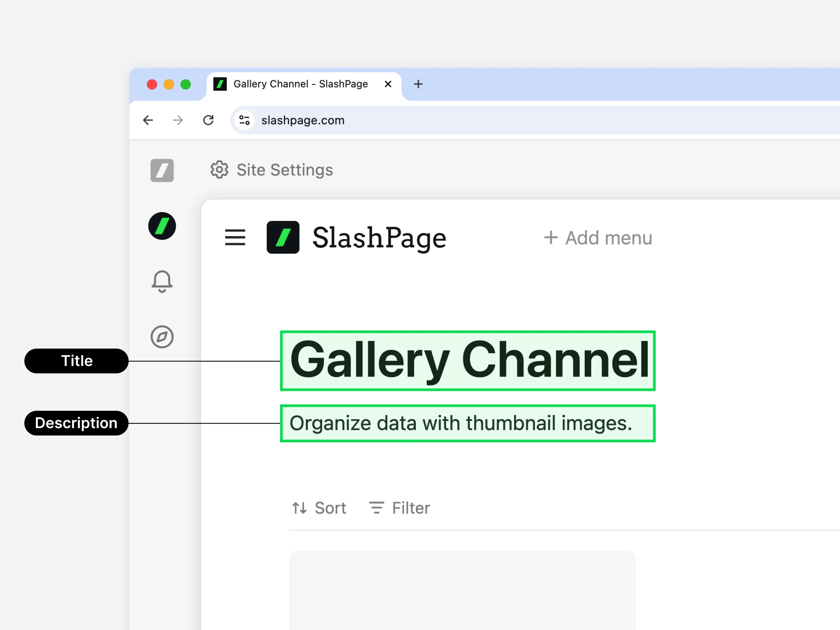Open the Sort options
The image size is (840, 630).
click(x=319, y=508)
